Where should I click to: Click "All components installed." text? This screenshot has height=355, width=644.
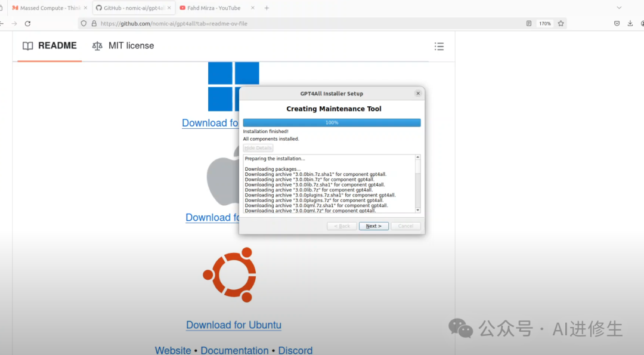click(x=271, y=139)
